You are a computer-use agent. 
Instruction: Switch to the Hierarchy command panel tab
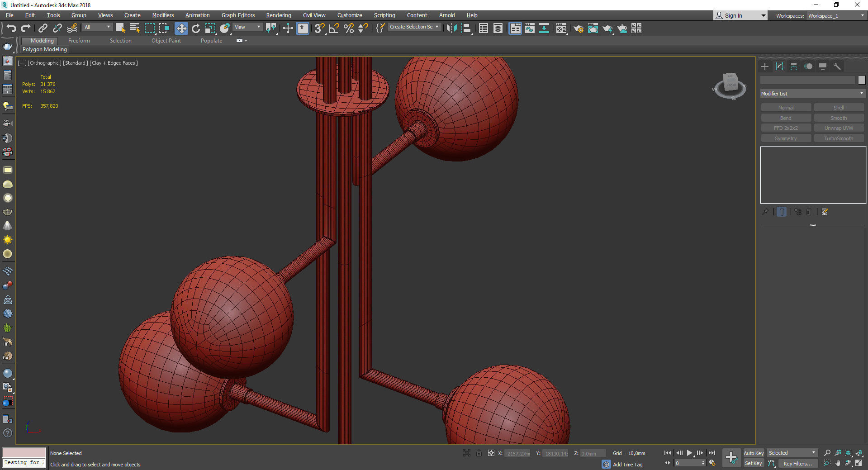pos(794,66)
